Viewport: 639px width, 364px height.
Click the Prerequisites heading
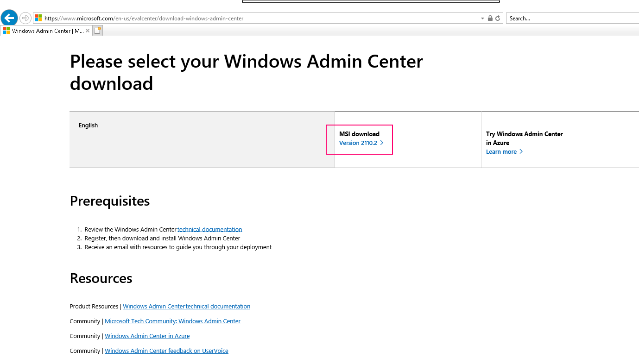(x=110, y=201)
